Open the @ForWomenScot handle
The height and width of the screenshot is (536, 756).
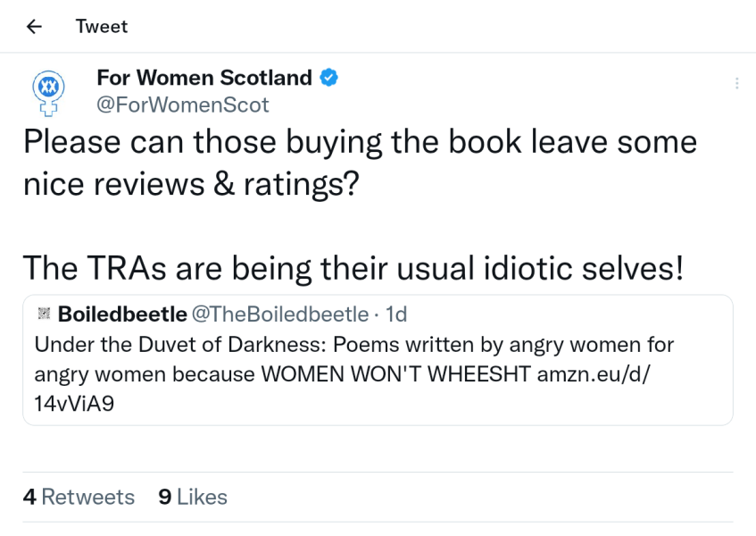181,105
